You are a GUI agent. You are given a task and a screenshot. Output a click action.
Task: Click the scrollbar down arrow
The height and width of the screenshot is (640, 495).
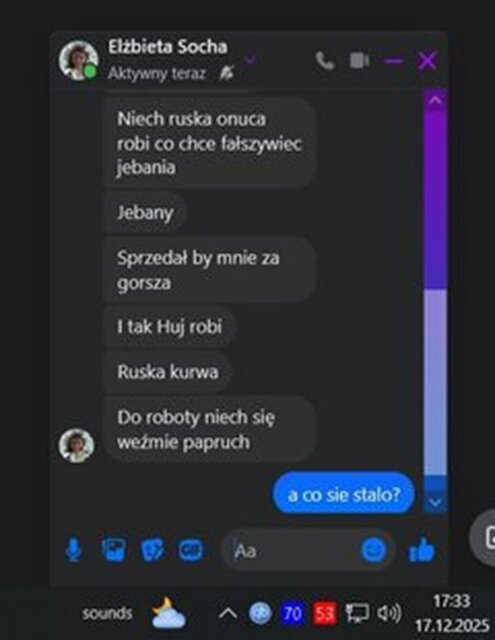[435, 502]
